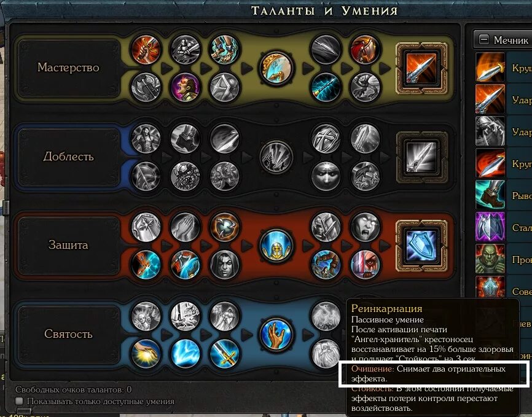Click the central mirror talent in Мастерство row
Image resolution: width=532 pixels, height=417 pixels.
pyautogui.click(x=276, y=68)
